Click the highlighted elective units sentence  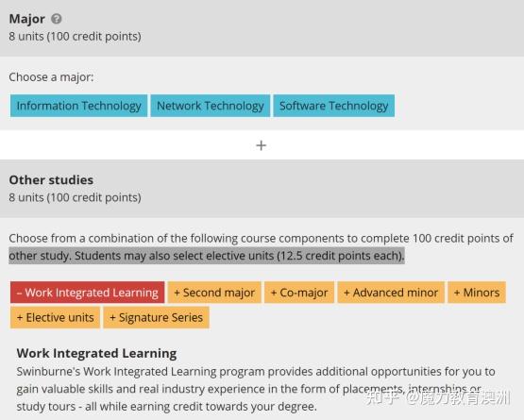[x=207, y=256]
